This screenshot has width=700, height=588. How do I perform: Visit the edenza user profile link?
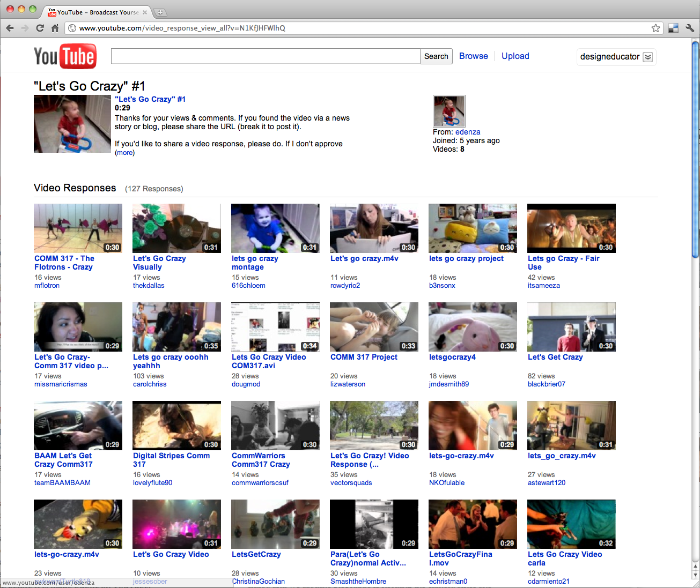[x=468, y=132]
